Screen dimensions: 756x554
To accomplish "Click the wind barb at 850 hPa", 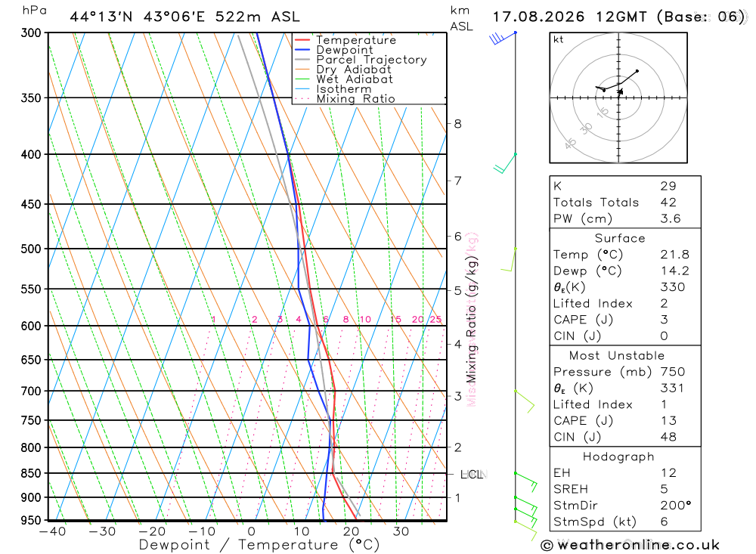I will [x=525, y=481].
